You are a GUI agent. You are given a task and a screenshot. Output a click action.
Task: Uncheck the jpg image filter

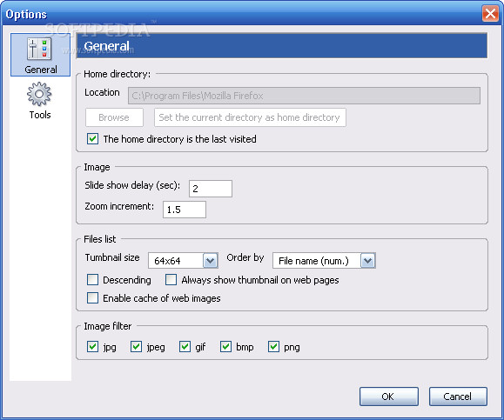coord(92,347)
